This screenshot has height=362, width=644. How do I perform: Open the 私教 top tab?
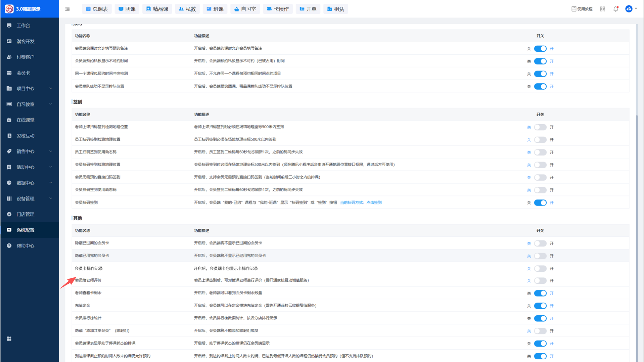tap(187, 9)
